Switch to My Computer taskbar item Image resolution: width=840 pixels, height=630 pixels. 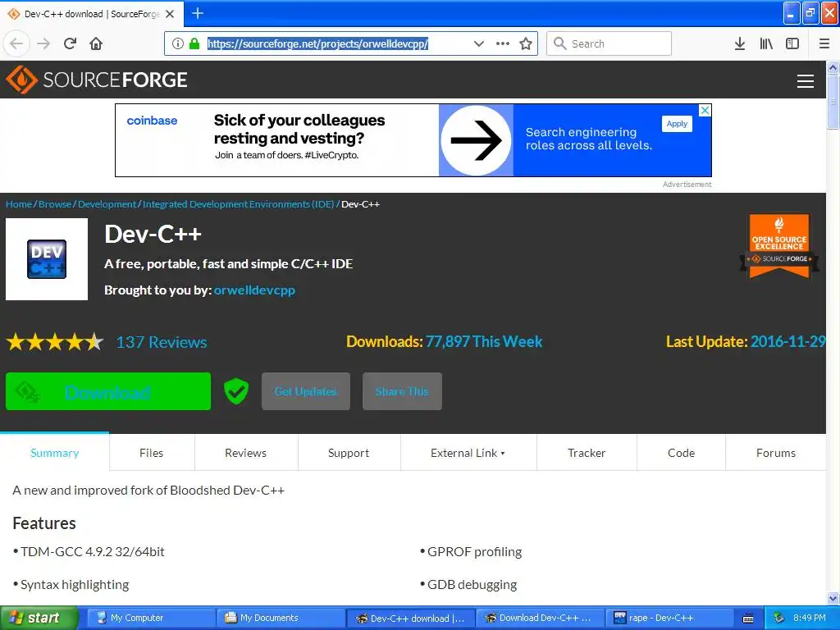(151, 618)
